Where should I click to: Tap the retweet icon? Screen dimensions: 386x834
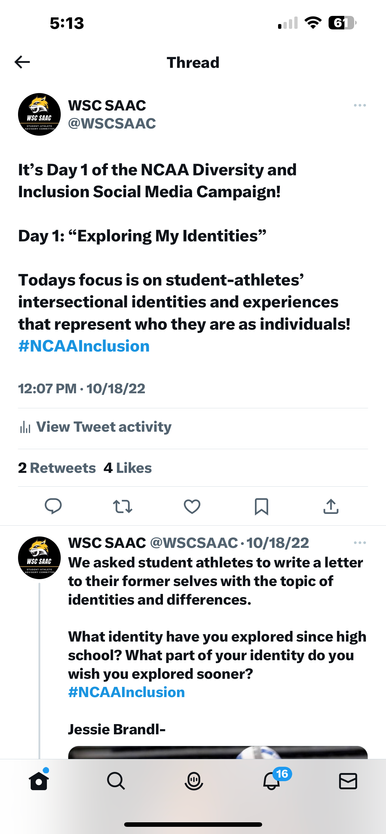123,506
